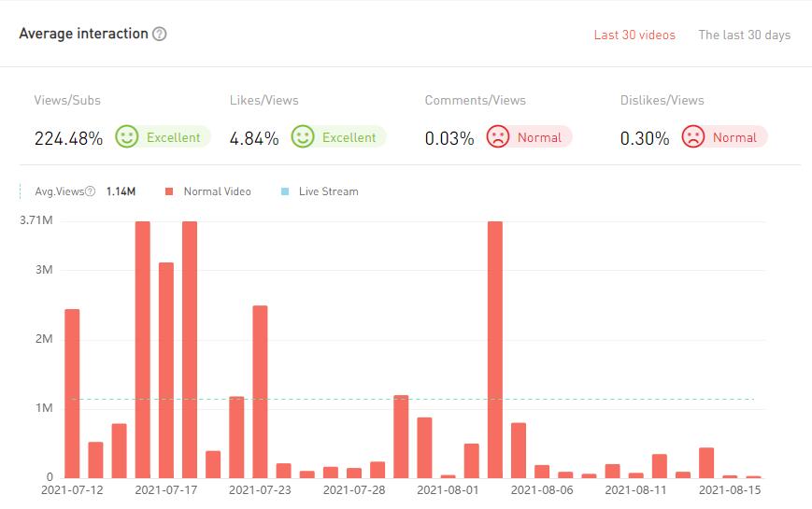Click the green smiley beside Likes/Views
Screen dimensions: 812x509
303,137
